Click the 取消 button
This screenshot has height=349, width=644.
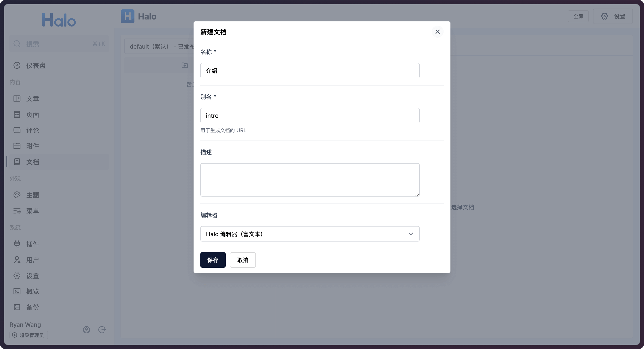point(243,260)
